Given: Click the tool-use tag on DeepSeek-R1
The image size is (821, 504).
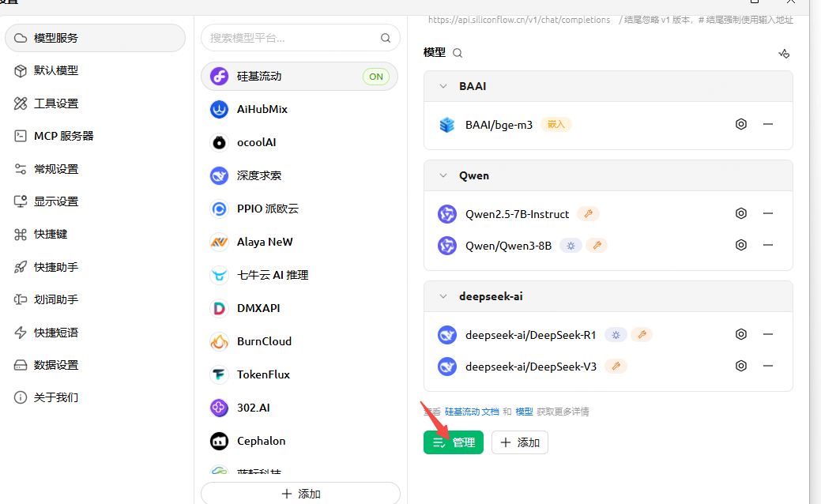Looking at the screenshot, I should coord(642,334).
